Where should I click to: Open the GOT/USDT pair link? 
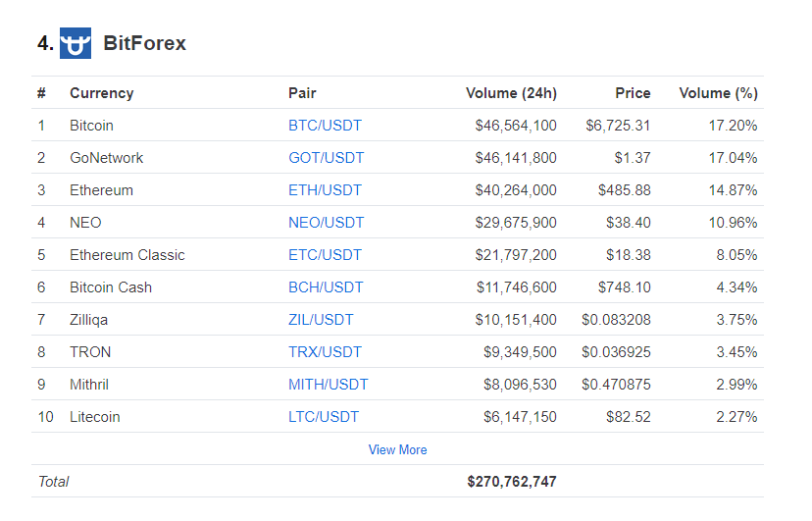tap(326, 158)
